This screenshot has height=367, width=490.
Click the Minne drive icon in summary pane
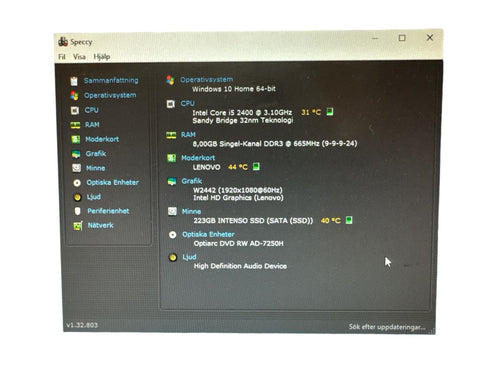[x=172, y=211]
